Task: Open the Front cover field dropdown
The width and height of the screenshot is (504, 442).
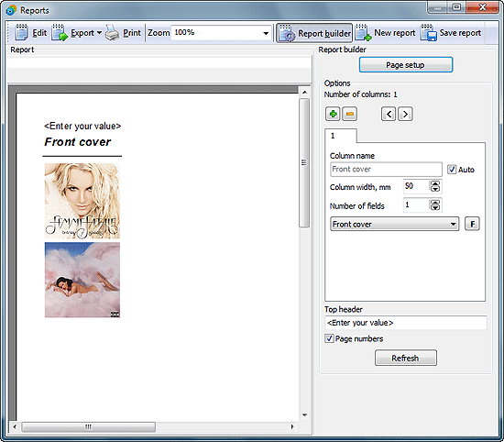Action: click(394, 224)
